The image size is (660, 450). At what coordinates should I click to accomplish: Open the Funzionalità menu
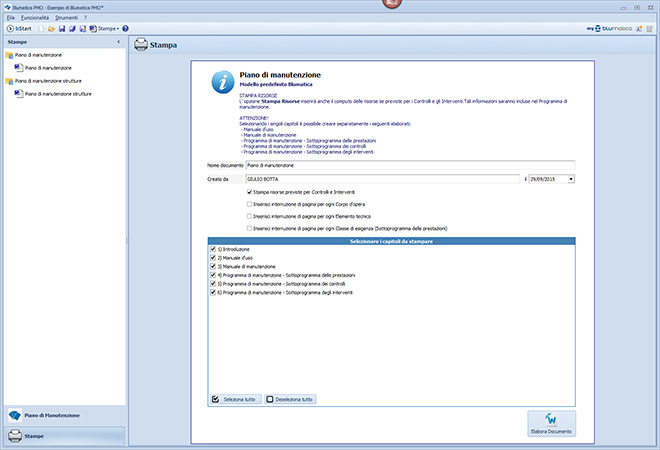point(35,18)
